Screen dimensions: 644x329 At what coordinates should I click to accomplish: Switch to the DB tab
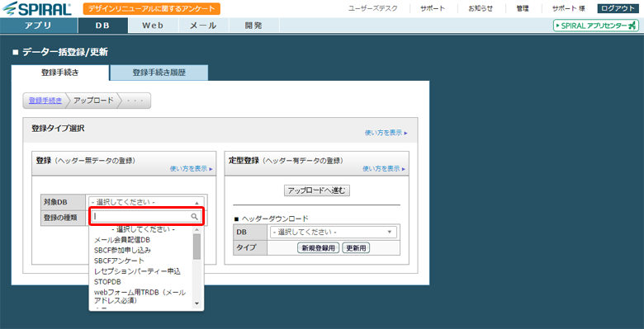(x=102, y=26)
